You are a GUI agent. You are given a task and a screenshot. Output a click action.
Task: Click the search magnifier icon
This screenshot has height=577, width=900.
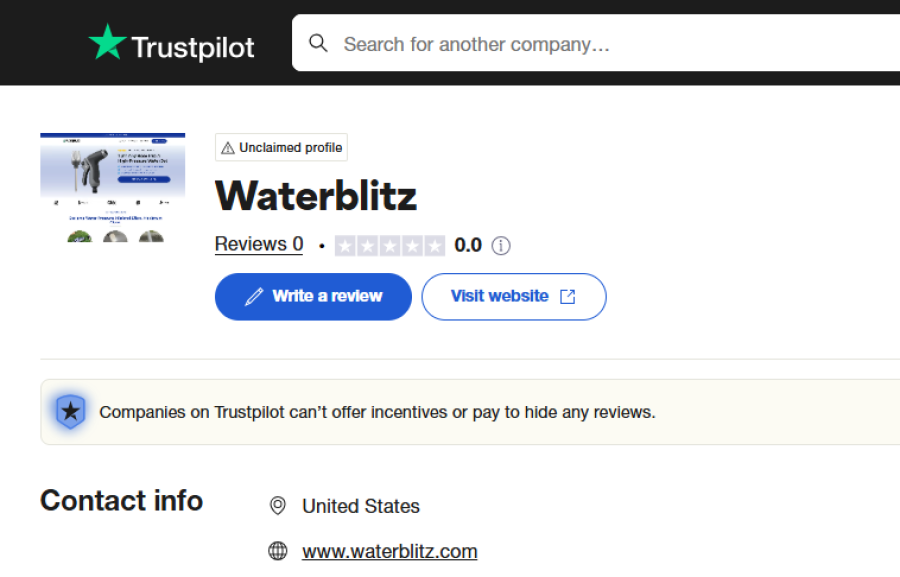[x=318, y=43]
